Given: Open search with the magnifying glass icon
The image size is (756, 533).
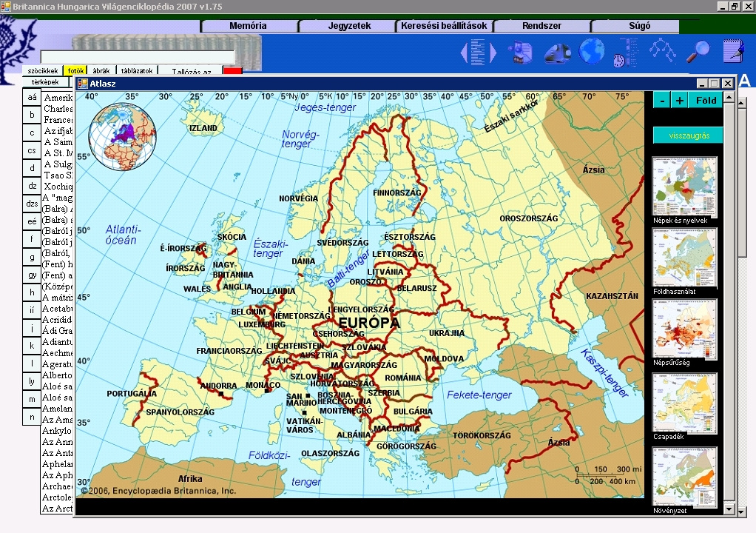Looking at the screenshot, I should point(698,51).
